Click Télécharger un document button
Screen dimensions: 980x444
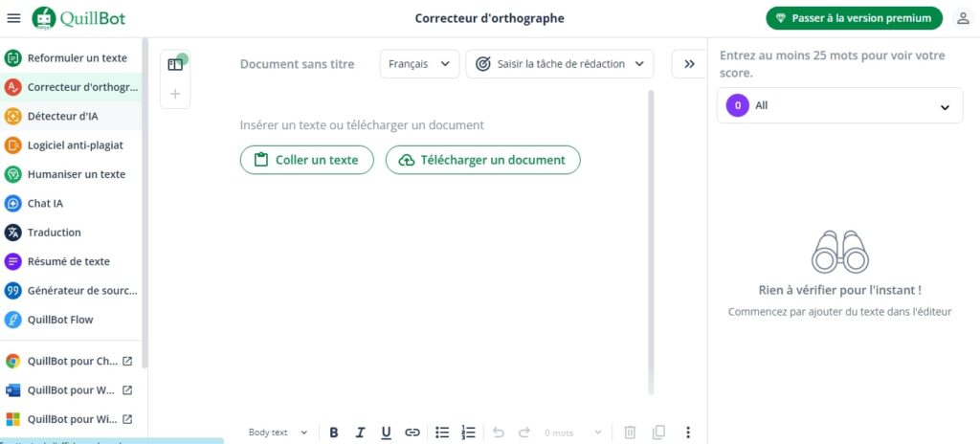(483, 160)
